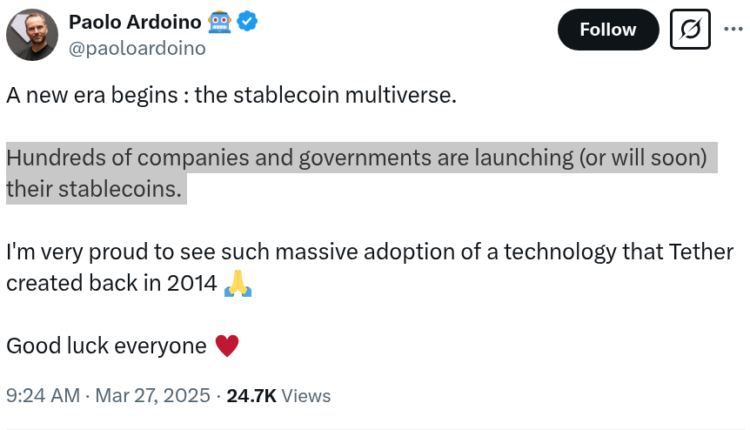Click the 24.7K Views count
Screen dimensions: 750x430
tap(278, 396)
